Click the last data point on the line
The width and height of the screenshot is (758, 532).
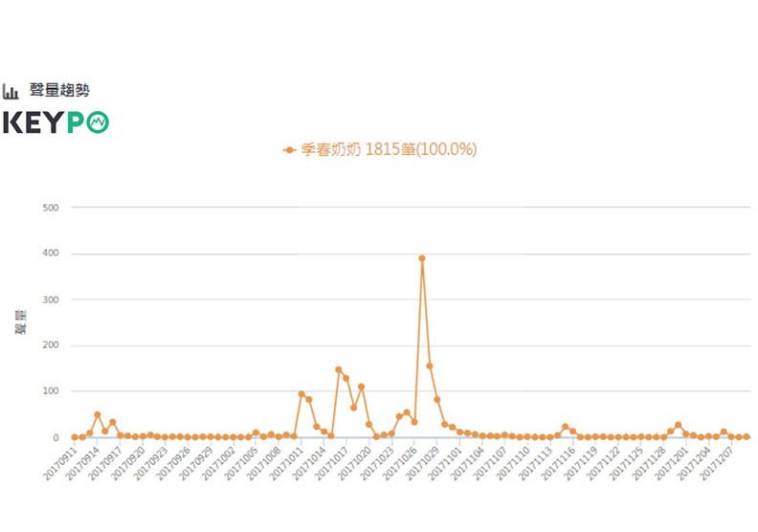pyautogui.click(x=747, y=437)
